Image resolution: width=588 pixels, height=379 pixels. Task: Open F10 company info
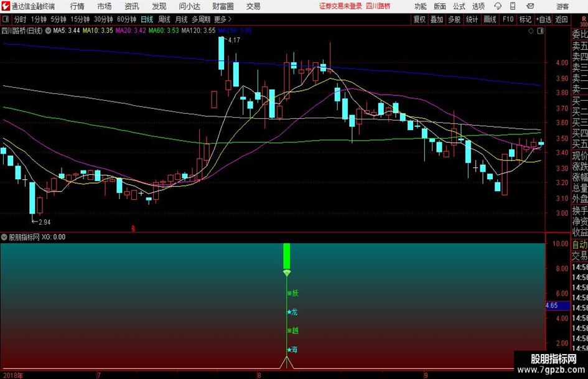click(x=508, y=19)
